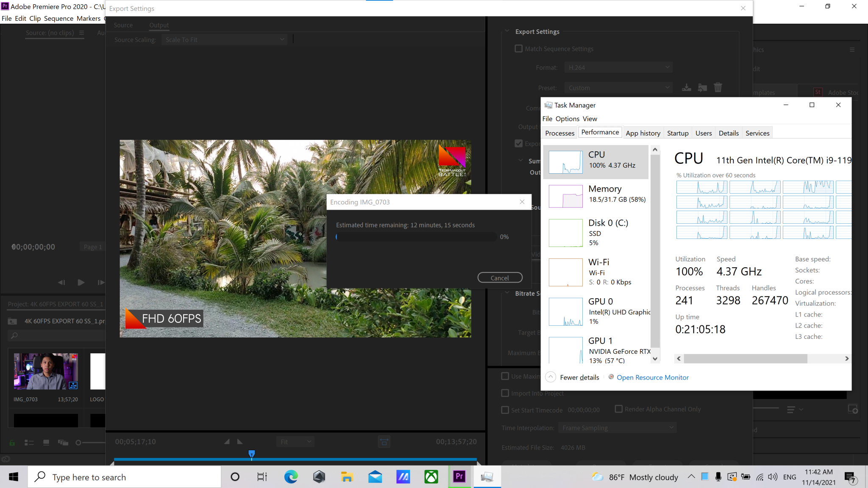Show hidden tray icons chevron
868x488 pixels.
(x=691, y=477)
